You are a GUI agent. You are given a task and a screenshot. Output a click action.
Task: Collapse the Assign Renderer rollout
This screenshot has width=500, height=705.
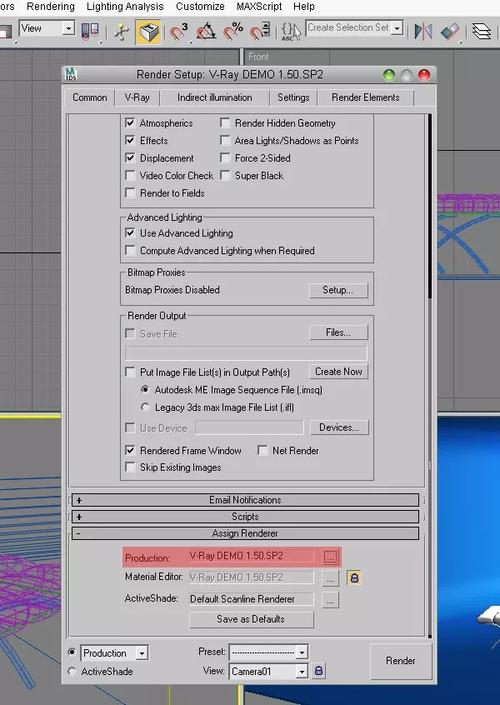tap(245, 533)
